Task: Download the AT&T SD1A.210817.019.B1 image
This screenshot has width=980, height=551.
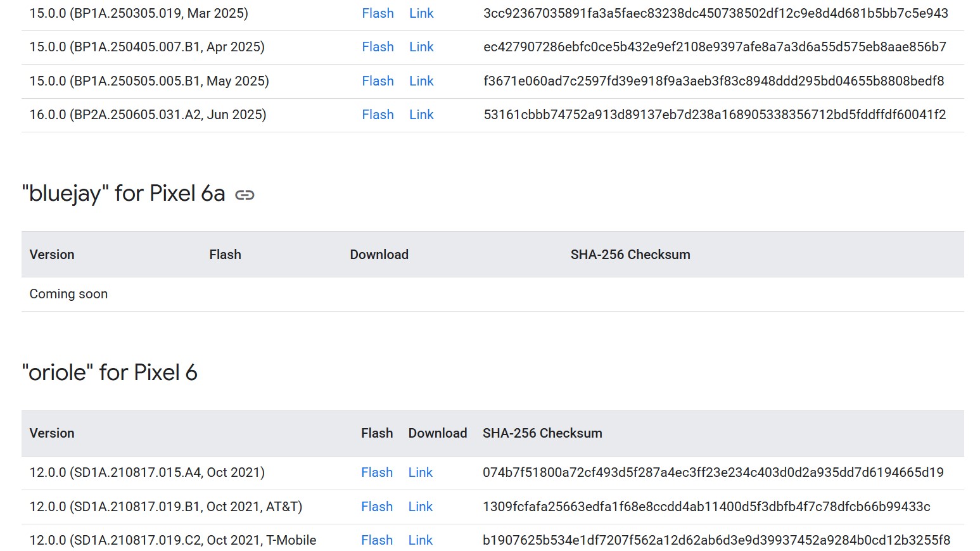Action: point(420,507)
